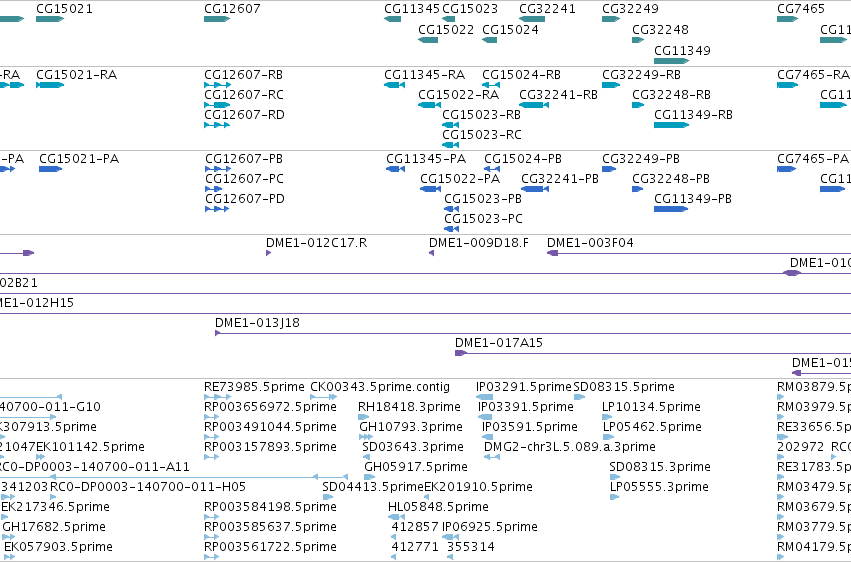Click the CG32249-RB transcript label
Viewport: 851px width, 562px height.
(642, 74)
